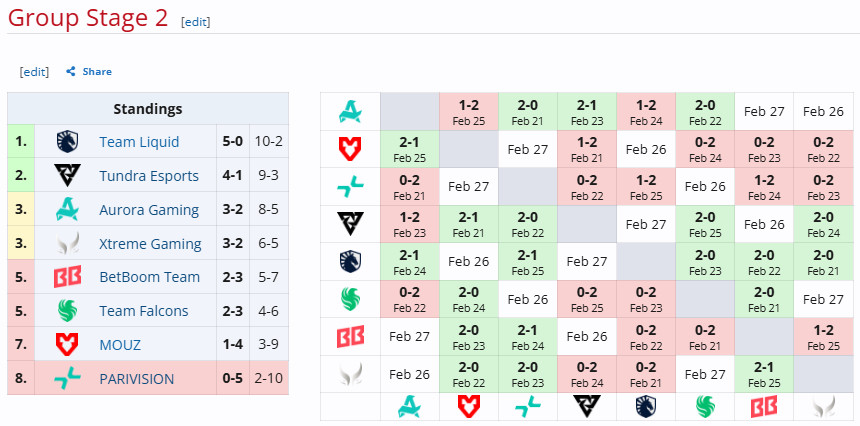Screen dimensions: 860x426
Task: Click the Share button text
Action: (97, 72)
